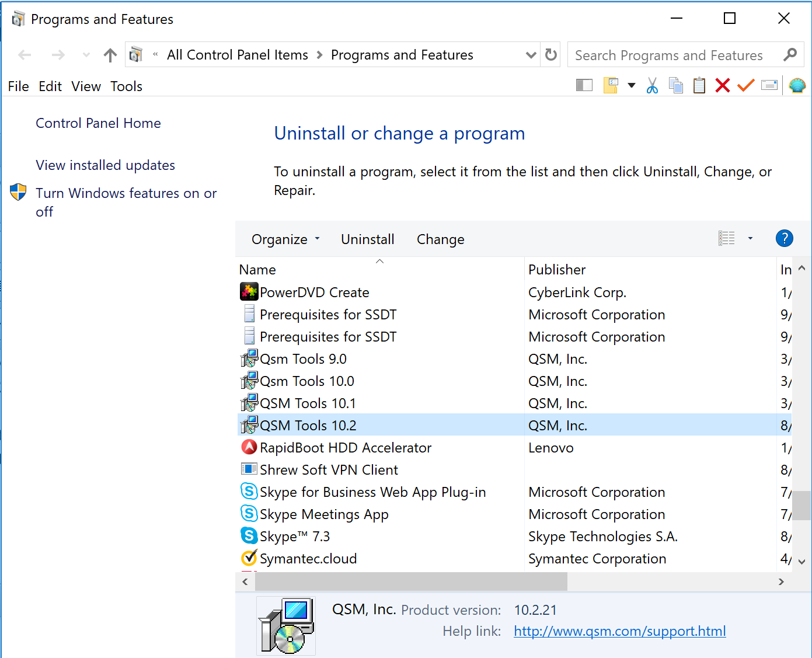Click the RapidBoot HDD Accelerator icon
The height and width of the screenshot is (658, 812).
click(249, 447)
